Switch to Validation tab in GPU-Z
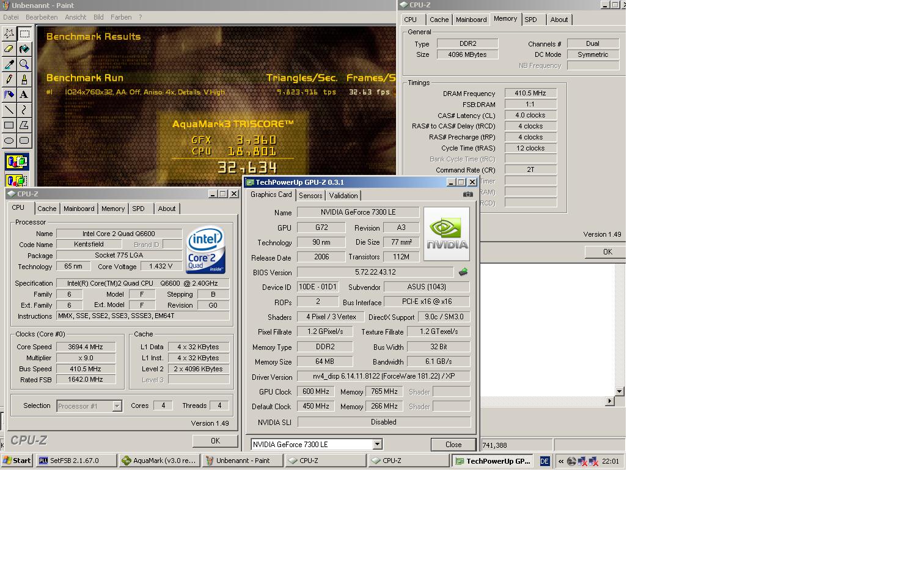924x578 pixels. (x=343, y=196)
